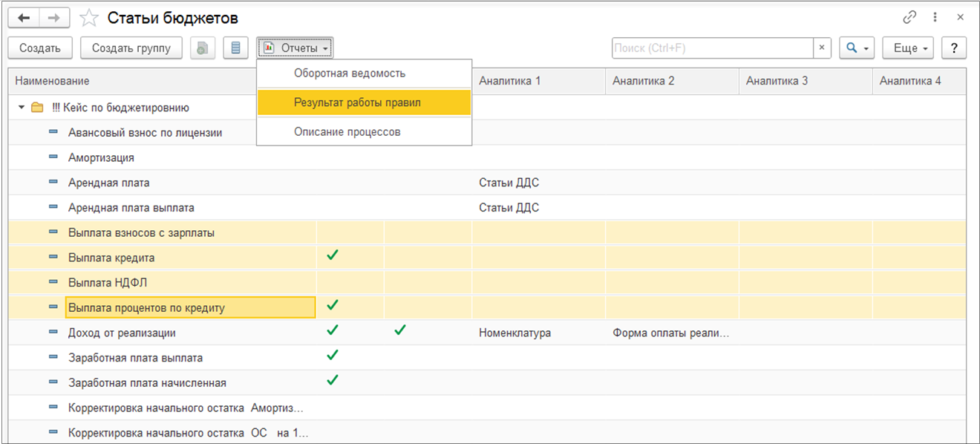Image resolution: width=980 pixels, height=444 pixels.
Task: Copy link via chain icon
Action: tap(909, 17)
